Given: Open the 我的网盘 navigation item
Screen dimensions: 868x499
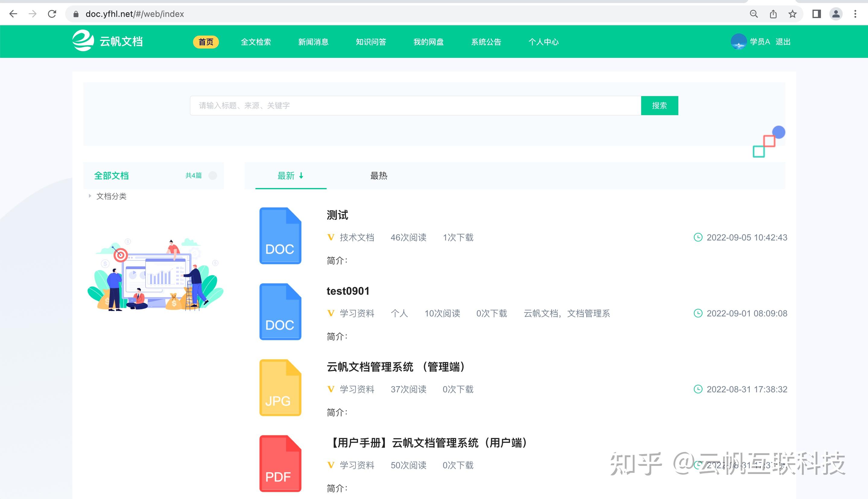Looking at the screenshot, I should (x=428, y=42).
